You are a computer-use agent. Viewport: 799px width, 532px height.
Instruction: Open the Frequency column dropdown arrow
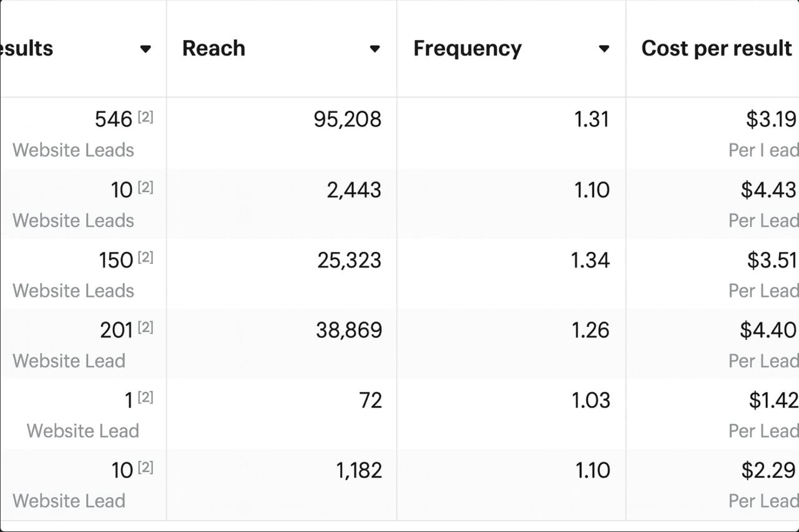tap(604, 49)
